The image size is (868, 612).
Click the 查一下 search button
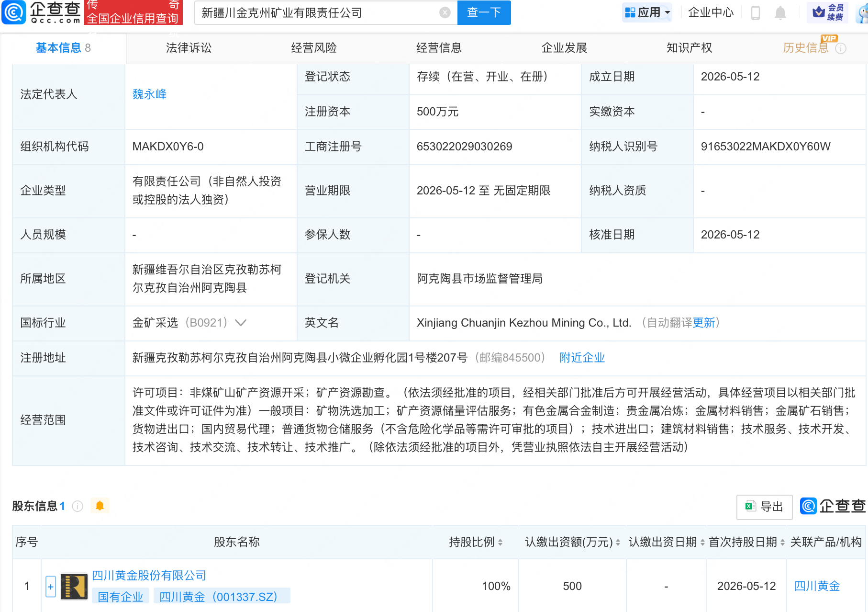click(x=484, y=12)
